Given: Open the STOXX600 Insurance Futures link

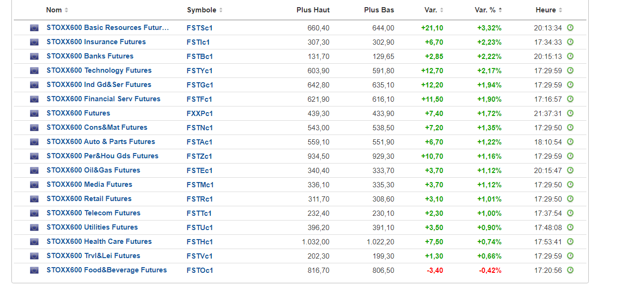Looking at the screenshot, I should 96,42.
